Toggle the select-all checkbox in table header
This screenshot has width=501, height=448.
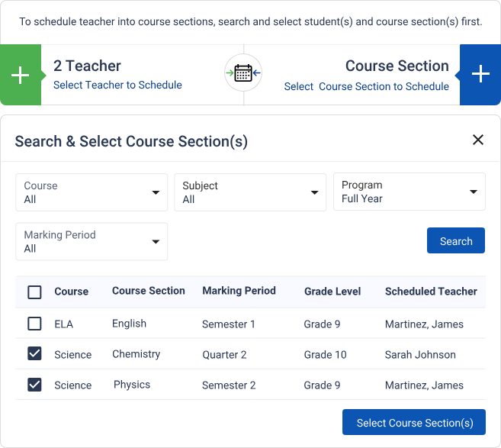pos(34,292)
